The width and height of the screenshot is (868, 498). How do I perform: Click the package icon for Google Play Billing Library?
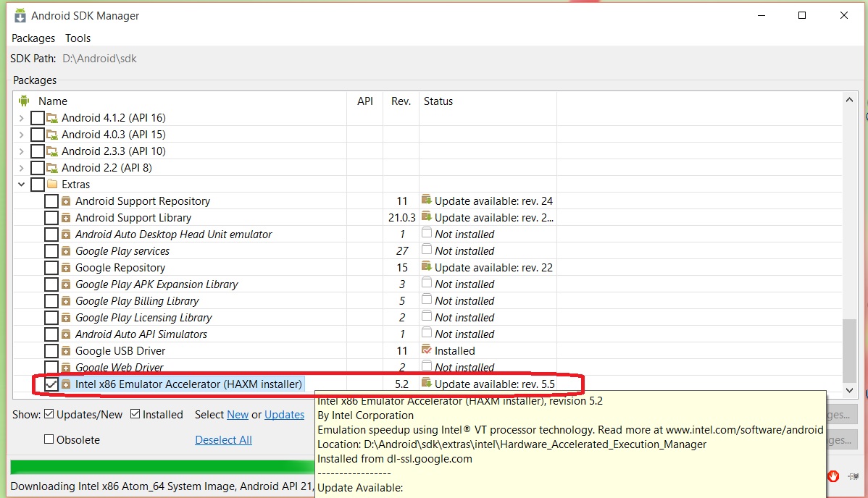coord(66,301)
